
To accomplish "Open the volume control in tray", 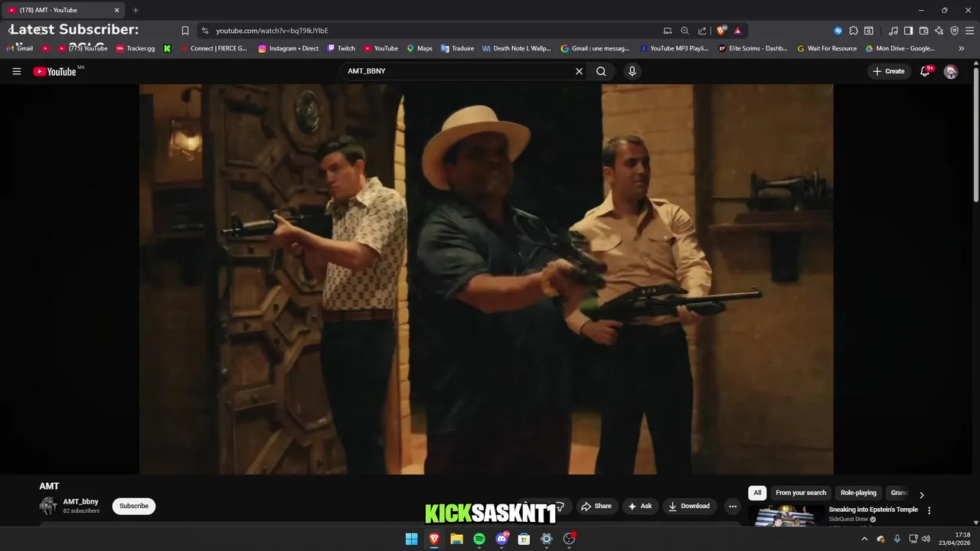I will (x=926, y=539).
